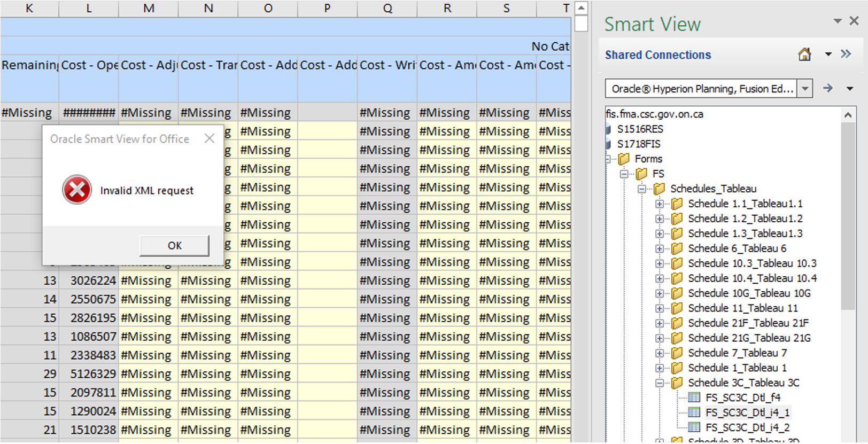The height and width of the screenshot is (444, 868).
Task: Click the double-chevron icon beside Shared Connections
Action: 846,54
